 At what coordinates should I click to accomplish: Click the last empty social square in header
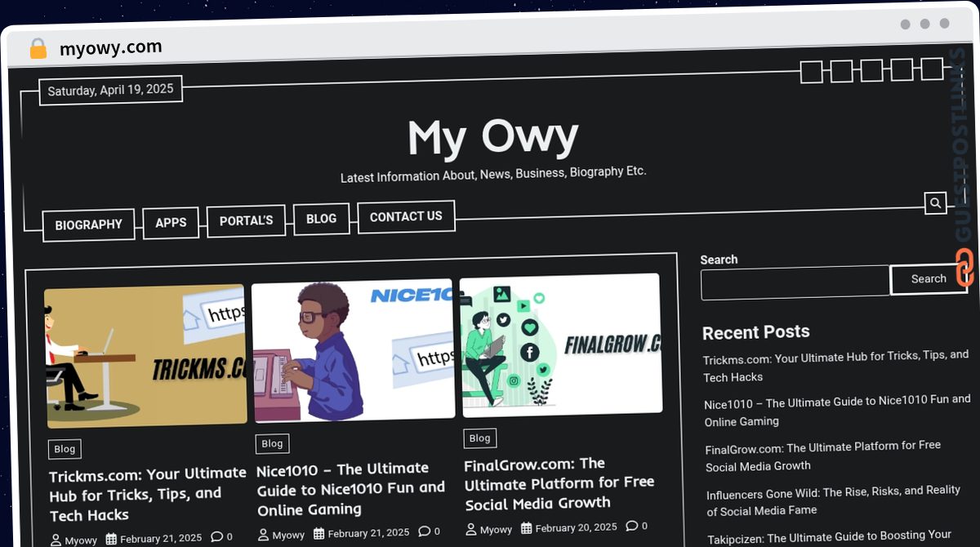pos(932,69)
